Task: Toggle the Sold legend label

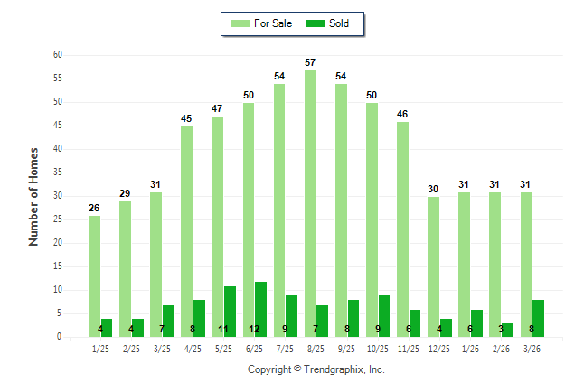Action: pos(340,23)
